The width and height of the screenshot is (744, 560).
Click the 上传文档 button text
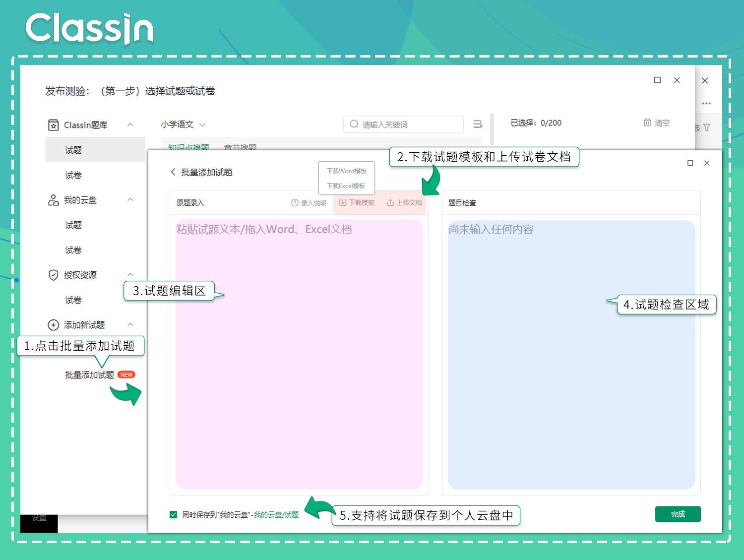coord(409,202)
